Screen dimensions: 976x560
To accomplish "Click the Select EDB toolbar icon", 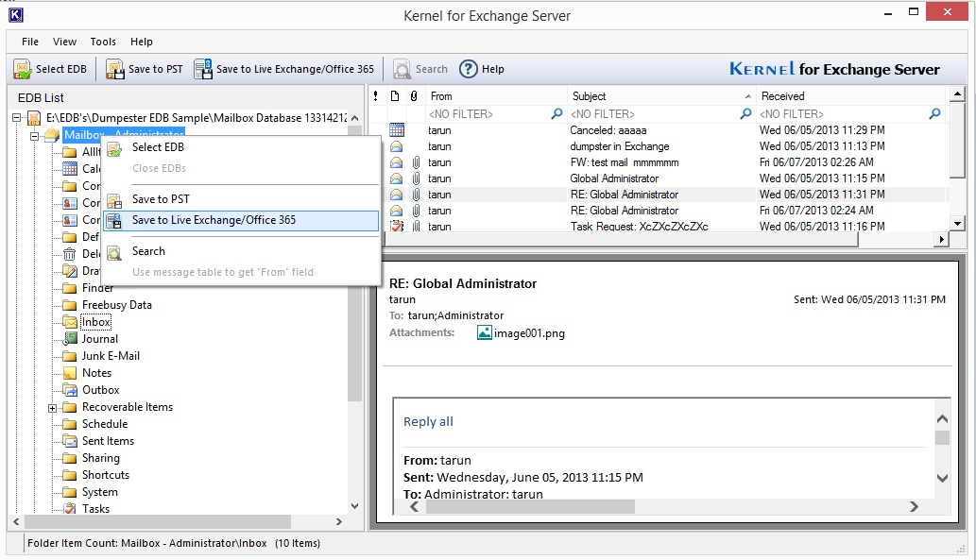I will click(x=23, y=69).
